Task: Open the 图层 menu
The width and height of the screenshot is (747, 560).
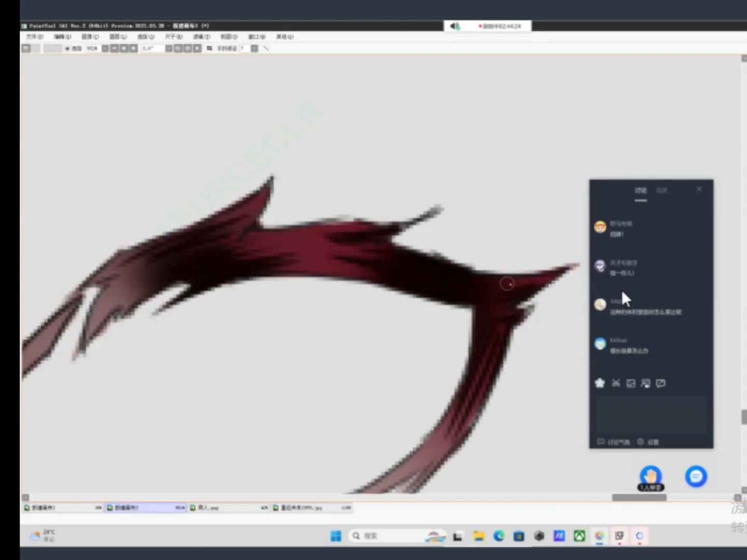Action: click(x=118, y=37)
